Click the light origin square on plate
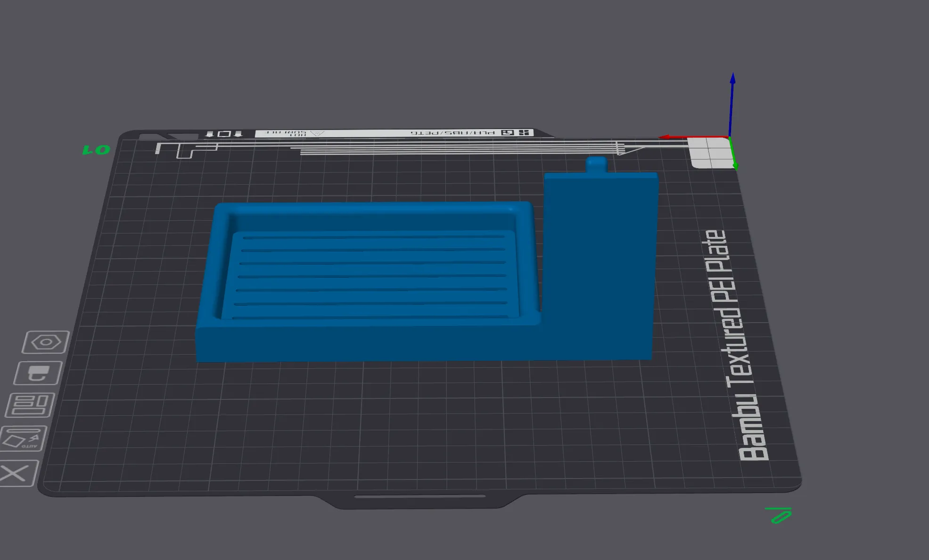This screenshot has height=560, width=929. click(709, 153)
